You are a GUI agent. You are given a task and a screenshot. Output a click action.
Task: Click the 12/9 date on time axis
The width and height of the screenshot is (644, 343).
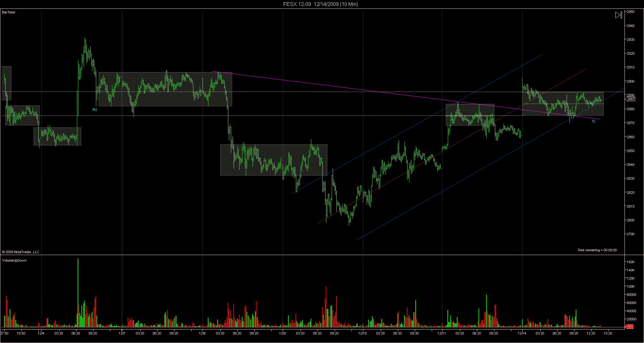(282, 333)
